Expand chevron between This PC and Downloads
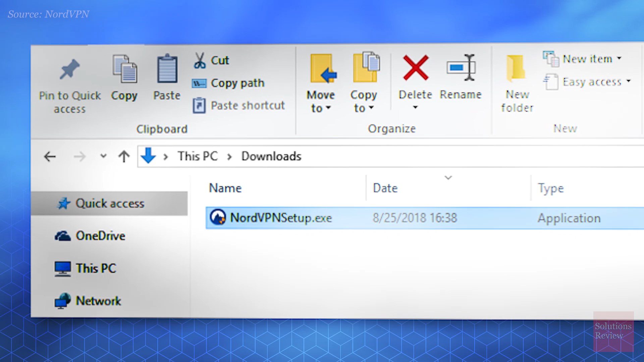644x362 pixels. [x=229, y=157]
